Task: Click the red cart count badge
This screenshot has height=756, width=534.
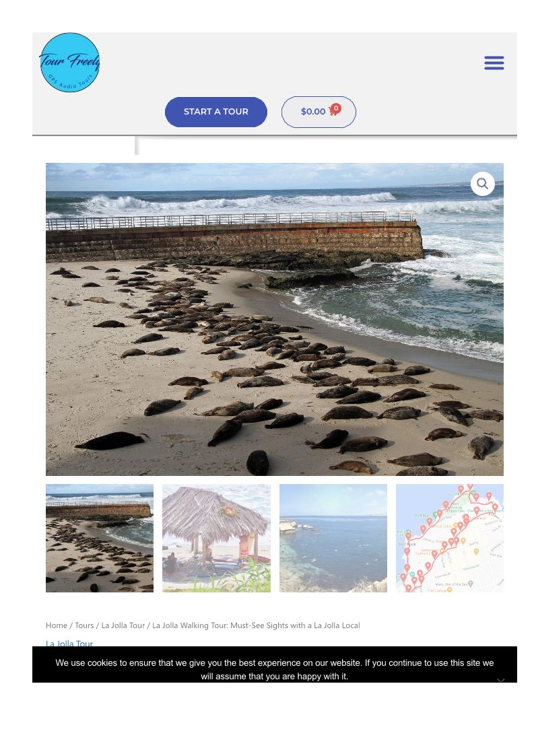Action: [336, 108]
